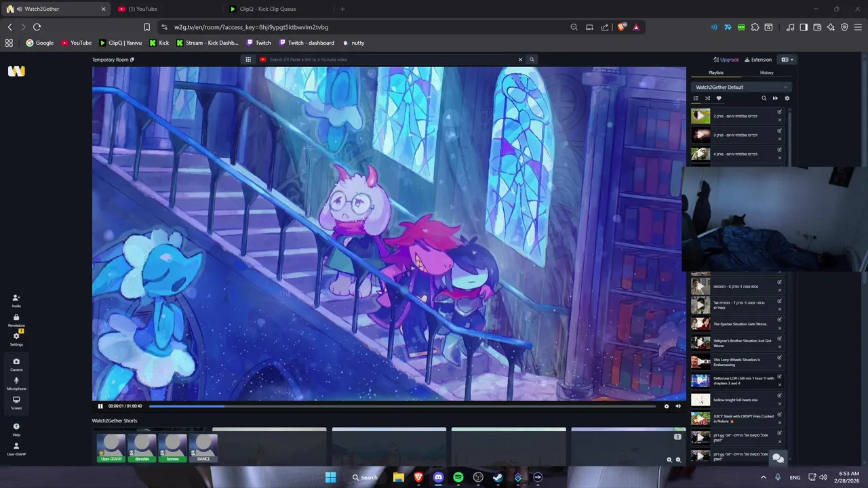Click the Upgrade link
The width and height of the screenshot is (868, 488).
coord(726,60)
